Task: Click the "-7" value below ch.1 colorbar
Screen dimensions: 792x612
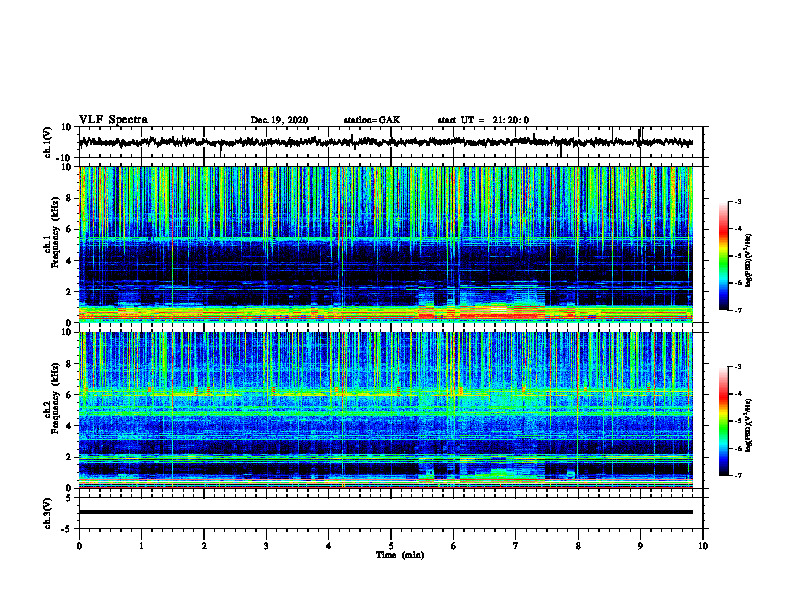Action: [x=737, y=310]
